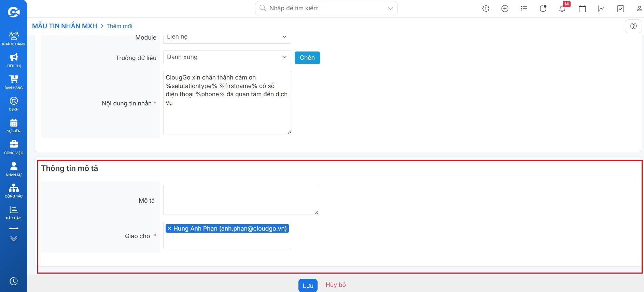644x292 pixels.
Task: Open the calendar icon in header
Action: (583, 9)
